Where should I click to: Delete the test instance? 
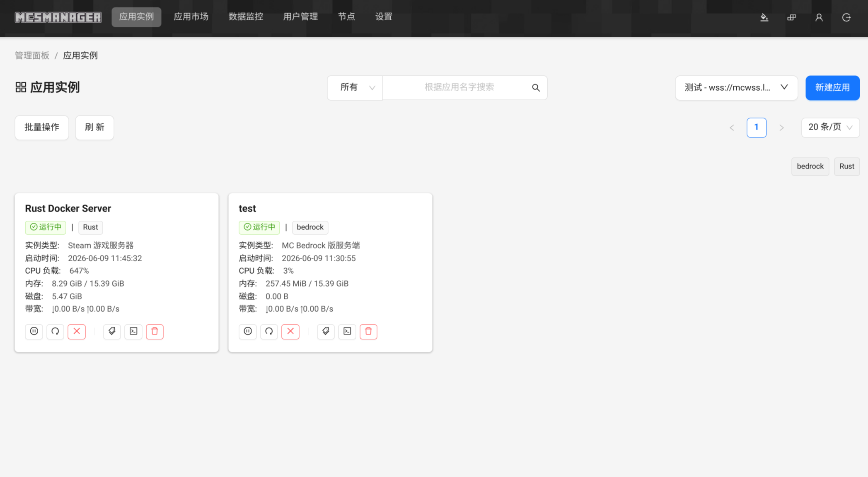pyautogui.click(x=368, y=331)
